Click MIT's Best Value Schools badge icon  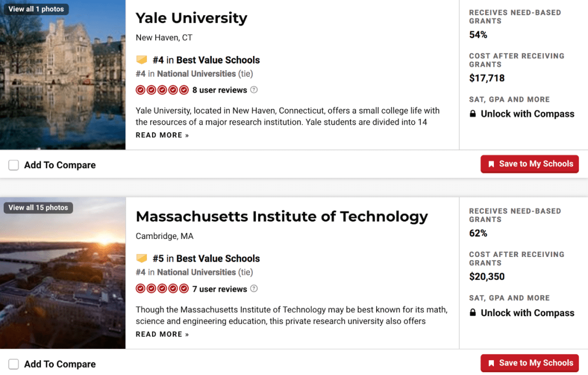142,259
